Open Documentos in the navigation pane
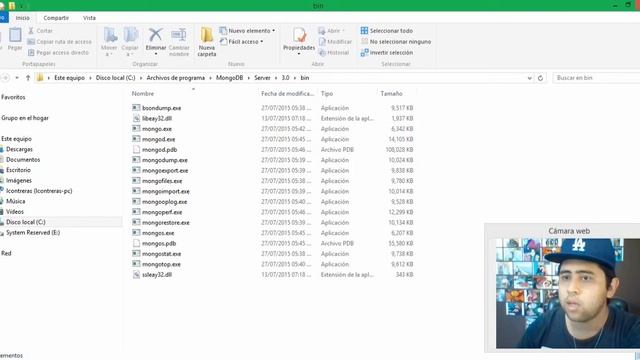 [23, 160]
